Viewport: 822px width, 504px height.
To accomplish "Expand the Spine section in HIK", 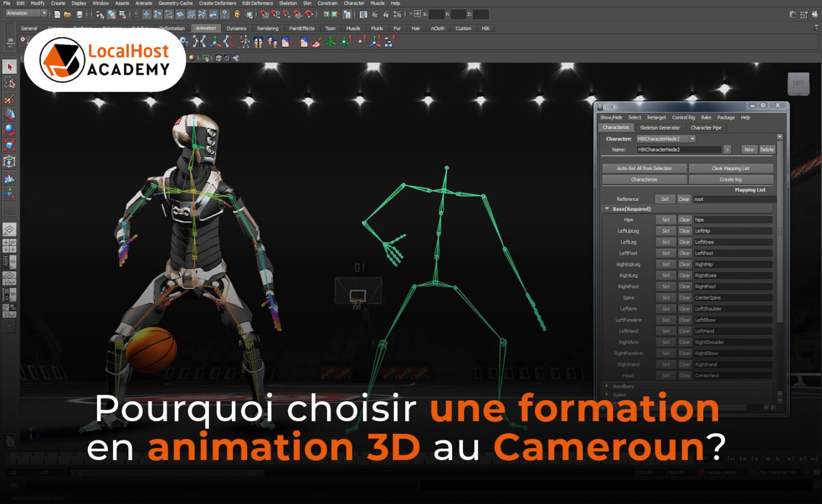I will click(x=607, y=395).
